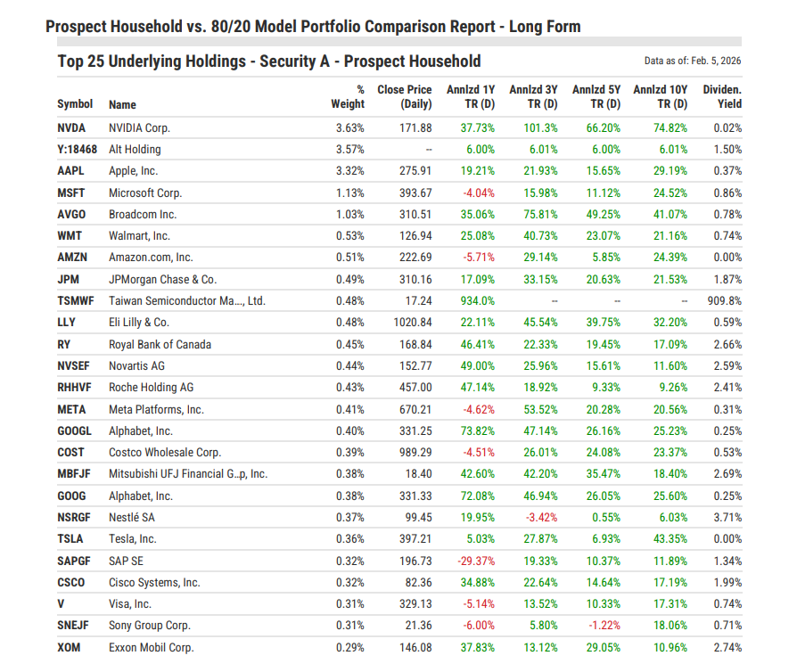Sort by the Symbol column header
797x672 pixels.
click(75, 104)
